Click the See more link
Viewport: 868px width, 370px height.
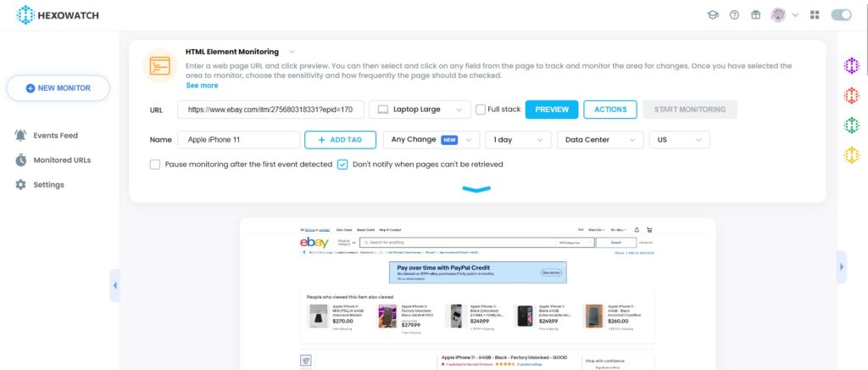coord(202,86)
